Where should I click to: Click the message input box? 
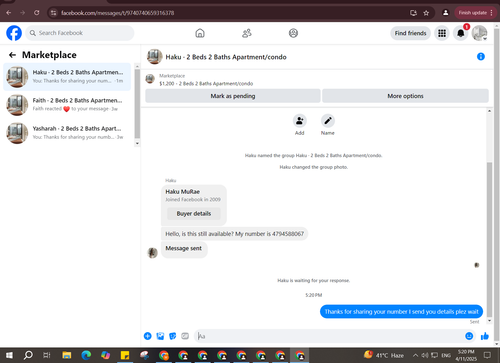329,336
